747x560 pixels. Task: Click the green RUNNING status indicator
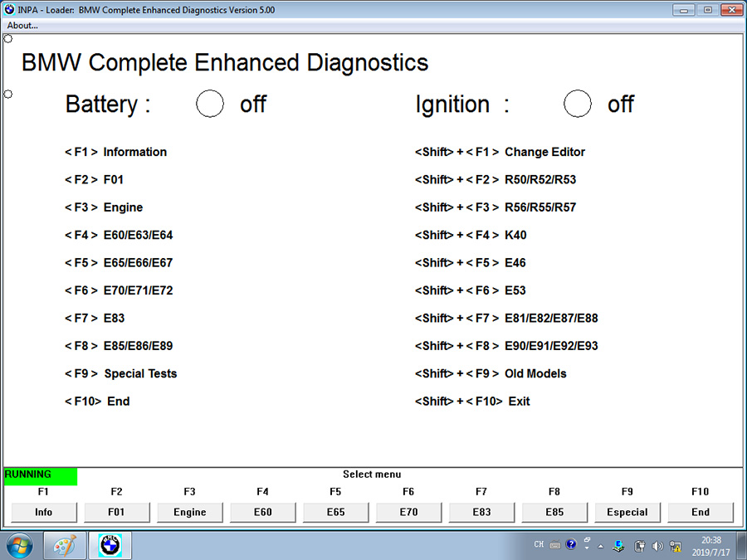41,477
